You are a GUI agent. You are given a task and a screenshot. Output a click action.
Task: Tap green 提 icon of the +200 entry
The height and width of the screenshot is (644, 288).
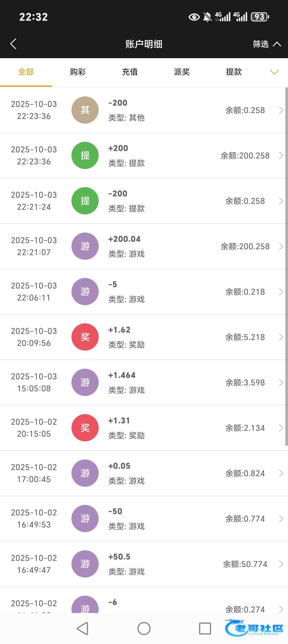coord(85,155)
